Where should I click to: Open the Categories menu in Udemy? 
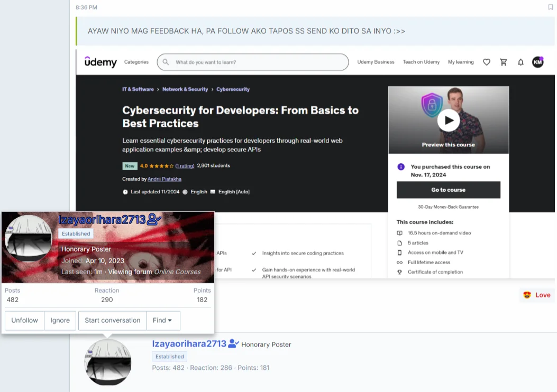click(136, 62)
